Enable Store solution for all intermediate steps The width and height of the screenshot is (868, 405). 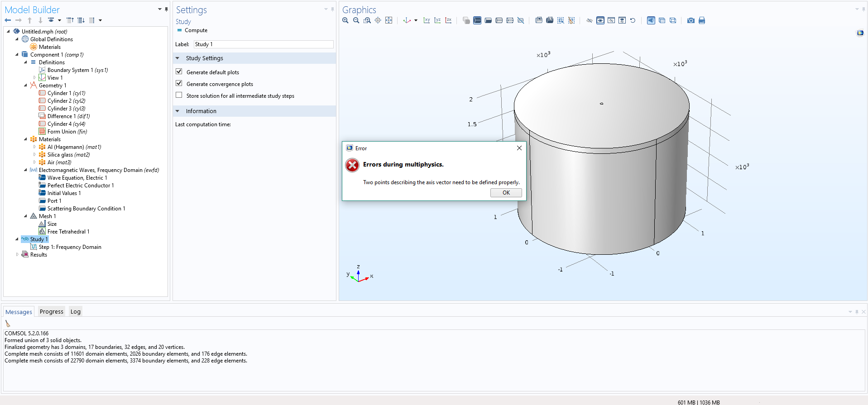[179, 95]
